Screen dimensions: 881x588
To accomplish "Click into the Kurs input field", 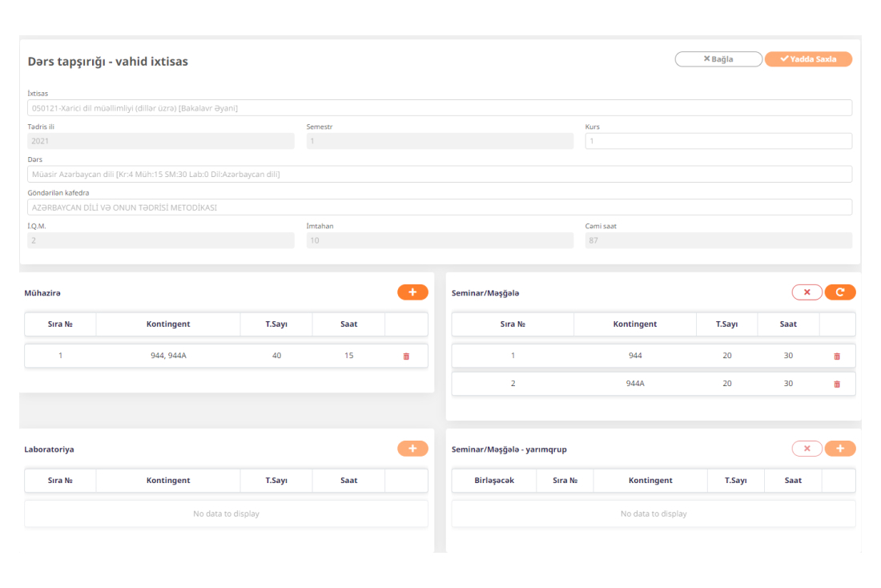I will [x=718, y=141].
